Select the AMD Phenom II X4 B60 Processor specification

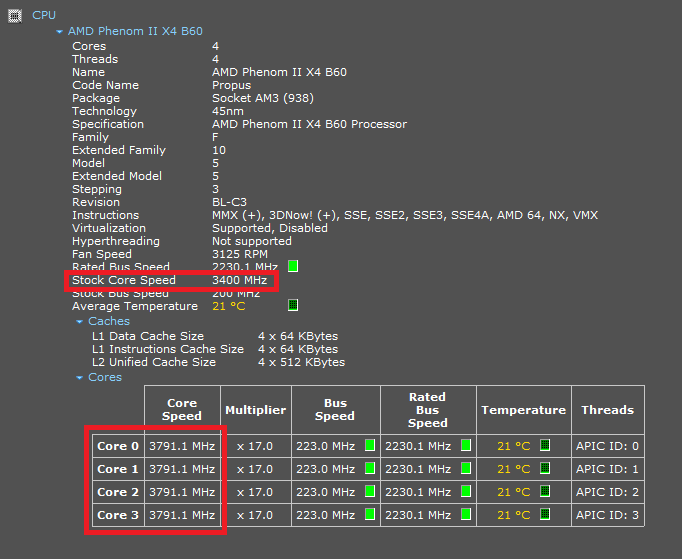[x=310, y=124]
